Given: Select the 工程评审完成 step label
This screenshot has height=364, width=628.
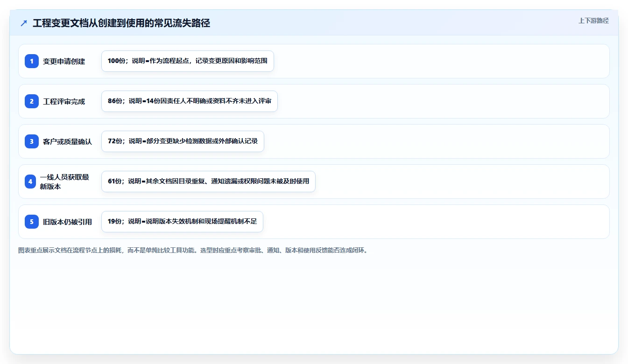Looking at the screenshot, I should (x=64, y=101).
